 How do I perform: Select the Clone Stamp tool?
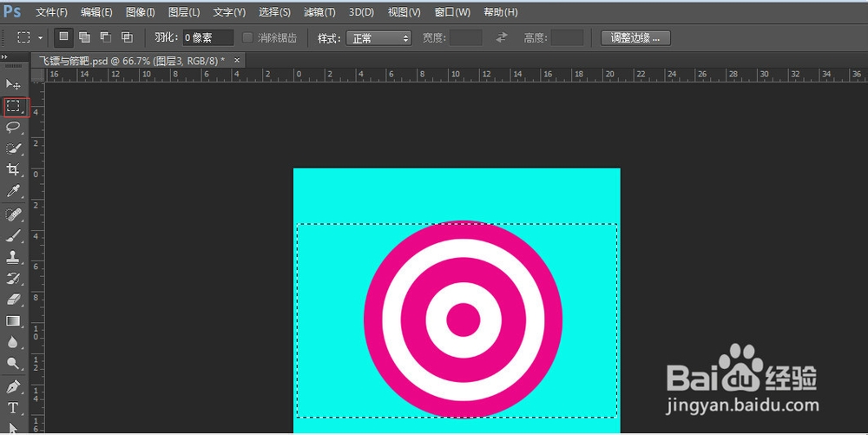click(13, 257)
